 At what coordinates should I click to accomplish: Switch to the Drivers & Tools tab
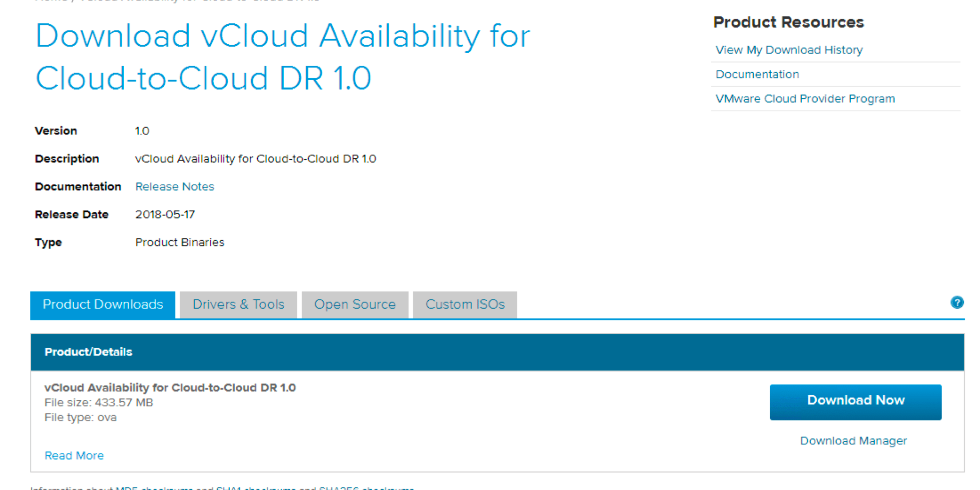[238, 304]
